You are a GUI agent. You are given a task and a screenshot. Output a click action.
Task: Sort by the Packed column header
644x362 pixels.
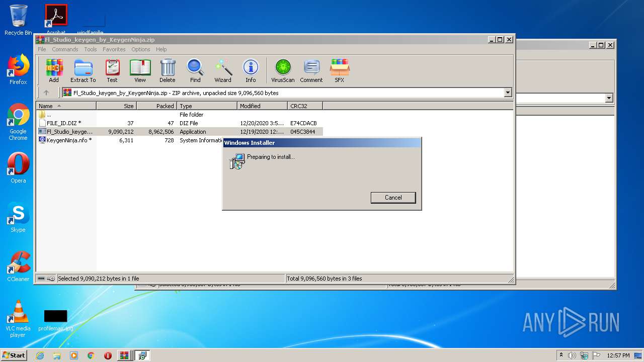pyautogui.click(x=156, y=106)
